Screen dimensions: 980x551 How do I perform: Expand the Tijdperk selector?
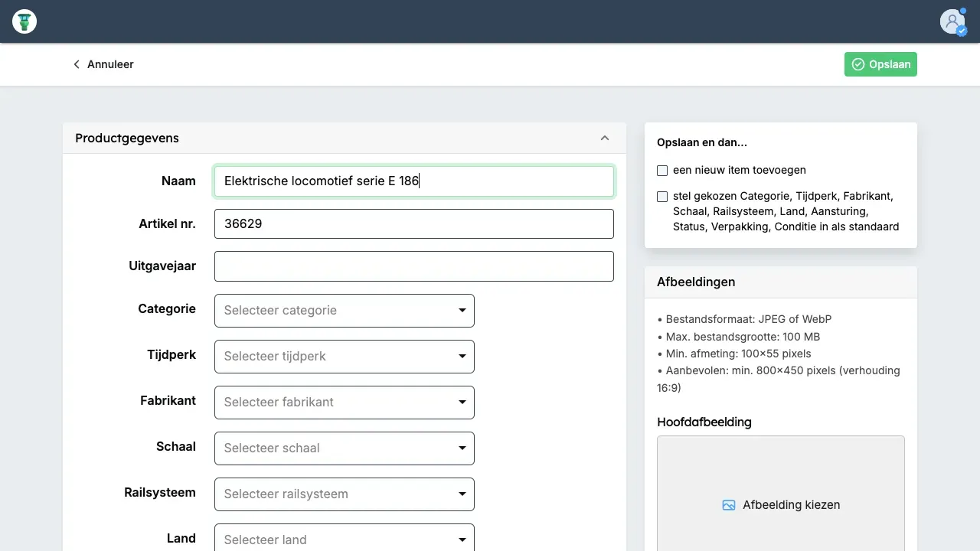(x=345, y=357)
